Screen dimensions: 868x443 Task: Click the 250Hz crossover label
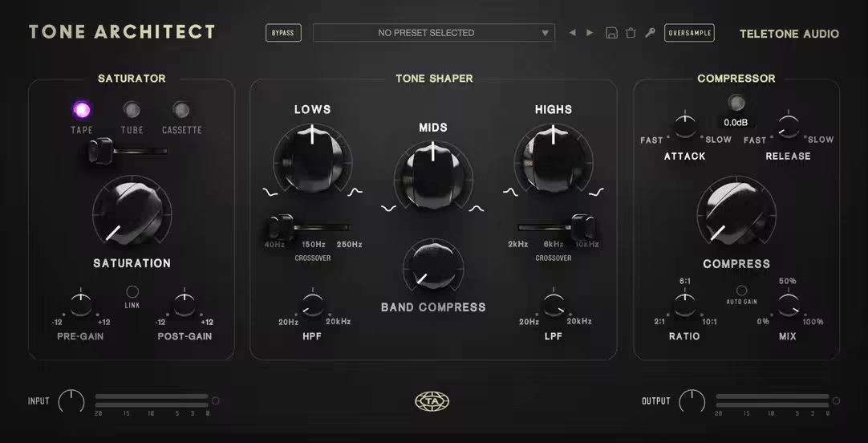click(x=349, y=244)
